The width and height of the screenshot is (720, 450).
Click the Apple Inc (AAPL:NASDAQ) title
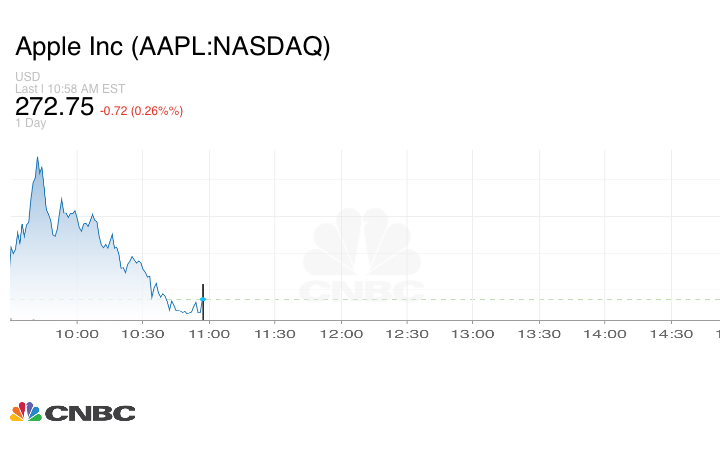click(172, 47)
